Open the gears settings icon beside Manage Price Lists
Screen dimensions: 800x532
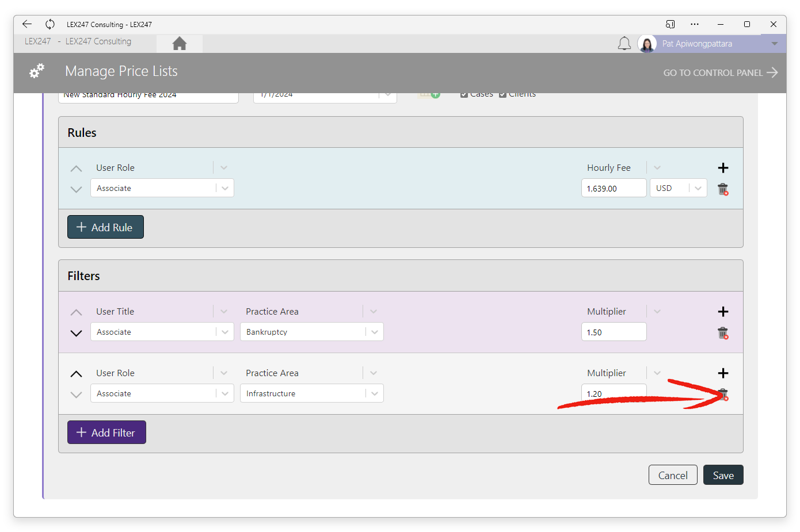pos(37,71)
